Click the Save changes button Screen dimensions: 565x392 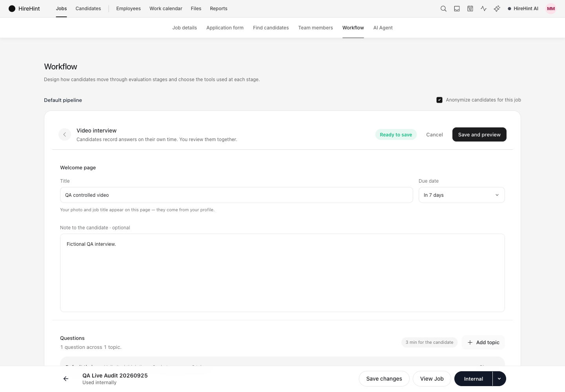pos(384,379)
